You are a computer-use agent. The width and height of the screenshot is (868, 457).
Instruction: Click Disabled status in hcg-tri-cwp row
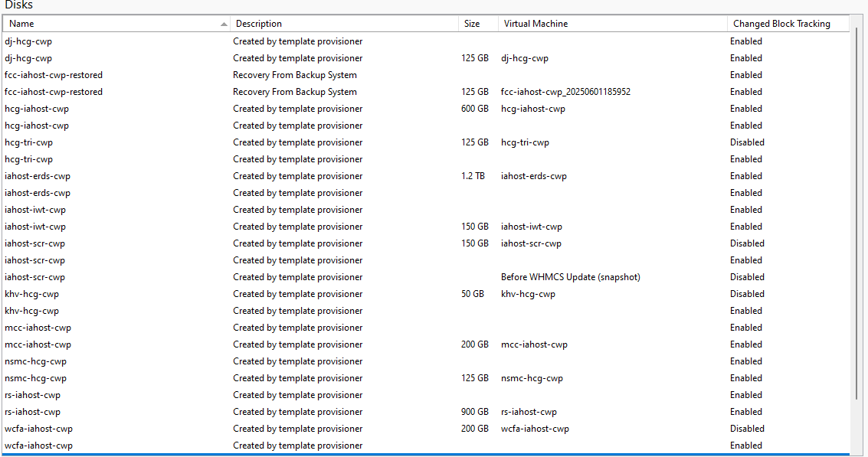coord(747,142)
